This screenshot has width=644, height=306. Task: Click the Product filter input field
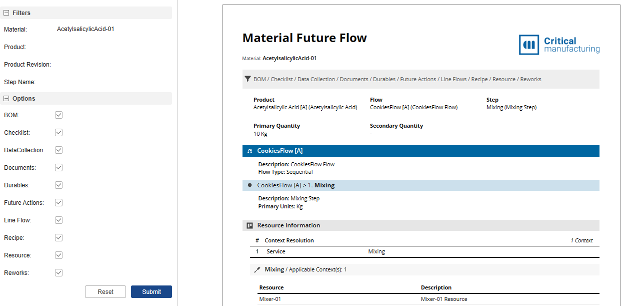click(x=100, y=47)
